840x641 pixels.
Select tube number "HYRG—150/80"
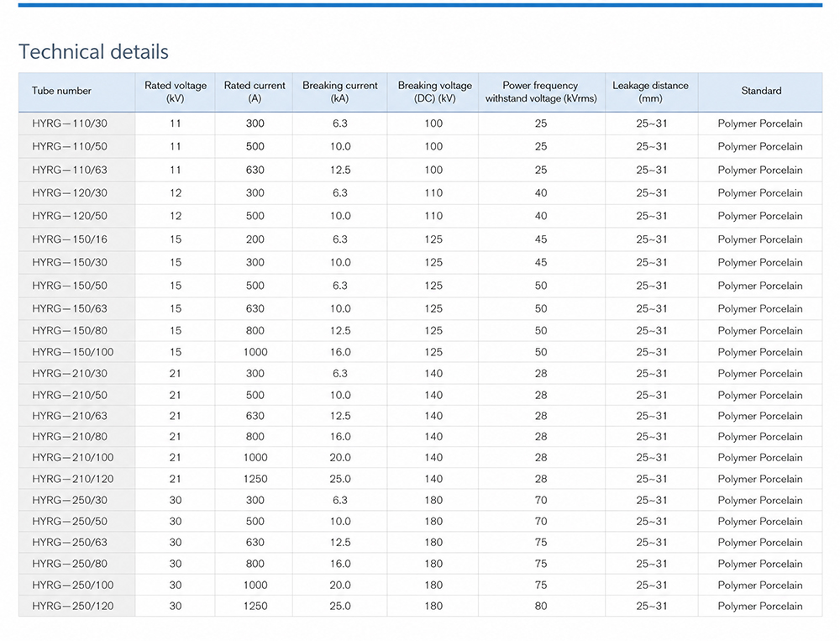tap(70, 331)
